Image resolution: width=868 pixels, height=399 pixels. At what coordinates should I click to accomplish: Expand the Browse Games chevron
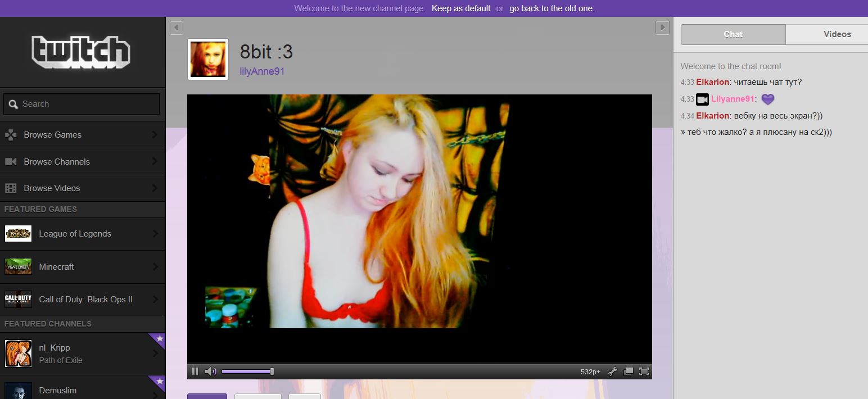pos(155,135)
